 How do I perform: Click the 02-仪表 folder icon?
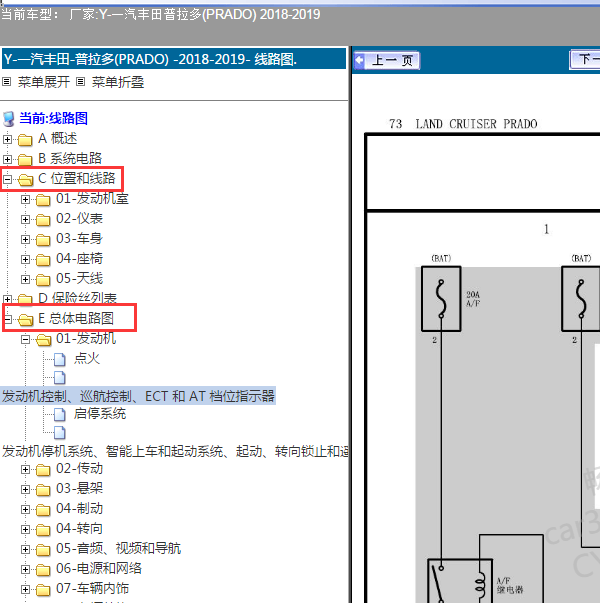tap(43, 220)
